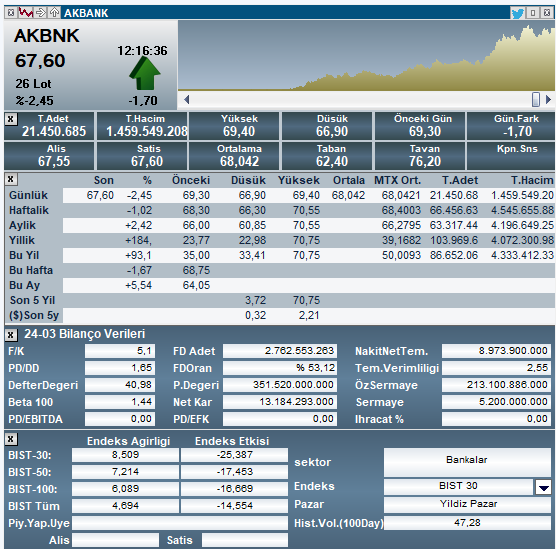Click the ÖzSermaye value 213.100.886.000
This screenshot has width=556, height=549.
coord(496,385)
